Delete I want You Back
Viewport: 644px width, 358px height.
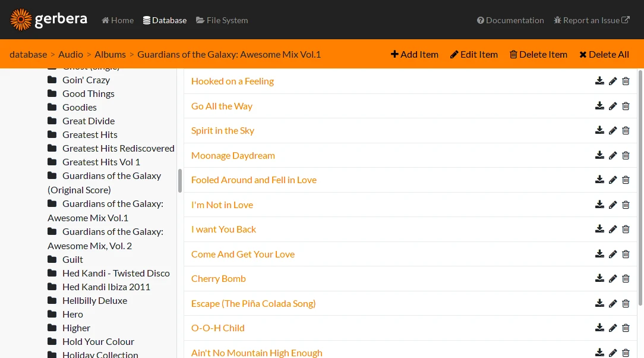(x=626, y=229)
